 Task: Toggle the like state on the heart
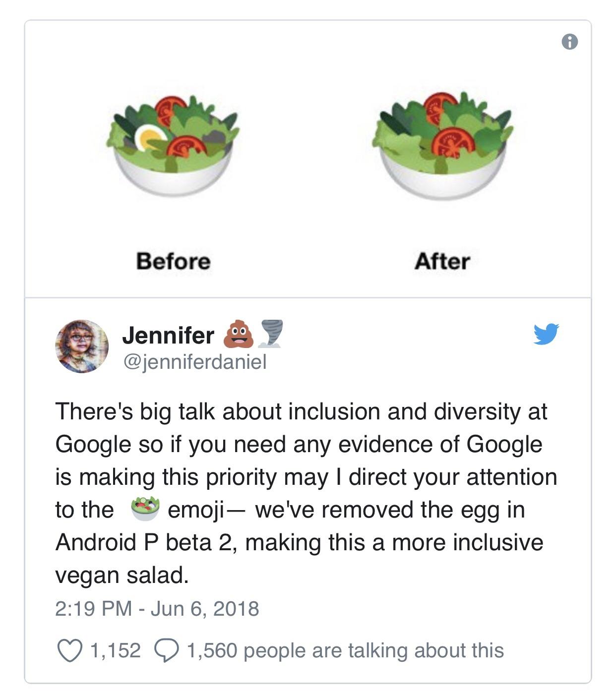70,650
